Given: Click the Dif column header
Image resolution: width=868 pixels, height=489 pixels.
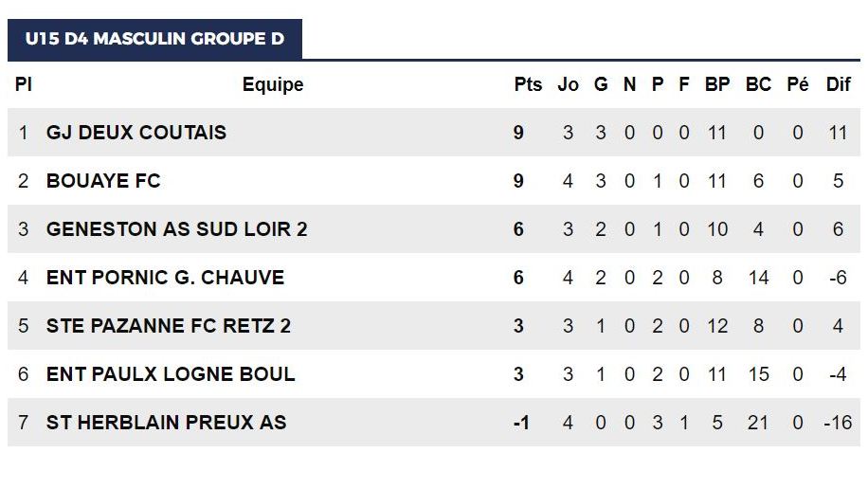Looking at the screenshot, I should coord(838,84).
